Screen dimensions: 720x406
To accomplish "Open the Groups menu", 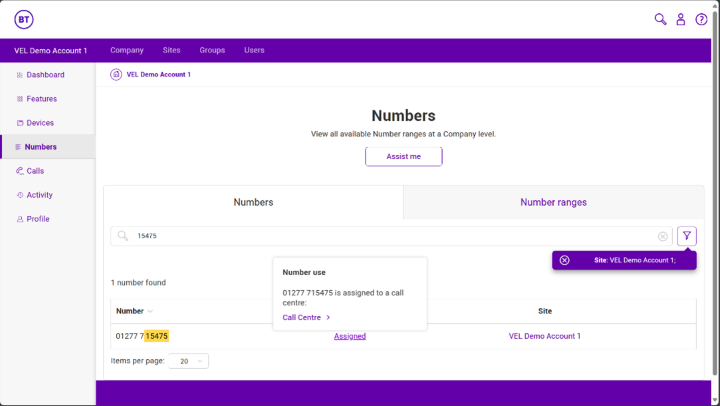I will pyautogui.click(x=212, y=50).
